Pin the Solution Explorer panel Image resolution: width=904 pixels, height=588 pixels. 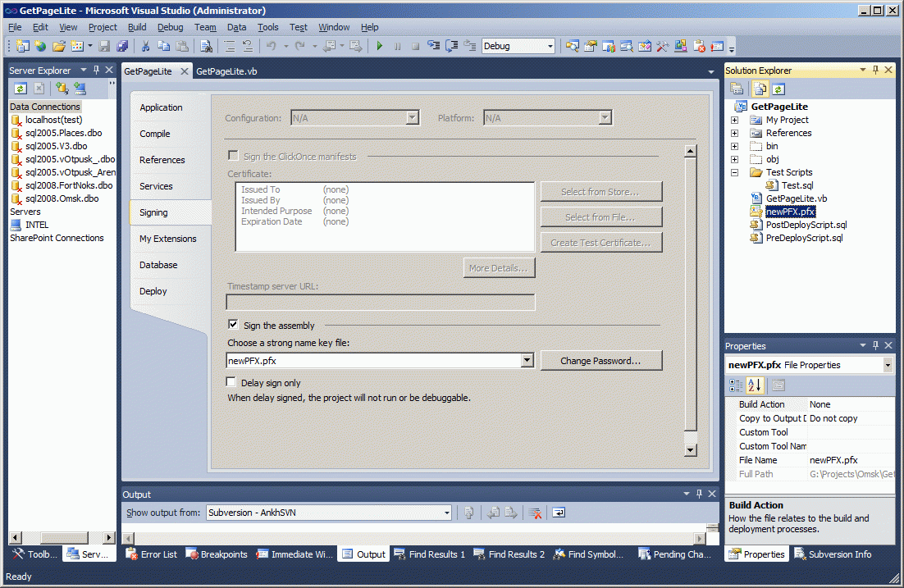[875, 70]
